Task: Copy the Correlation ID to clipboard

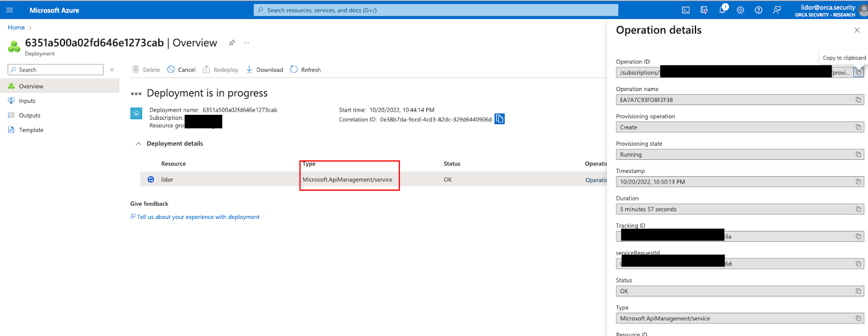Action: (500, 119)
